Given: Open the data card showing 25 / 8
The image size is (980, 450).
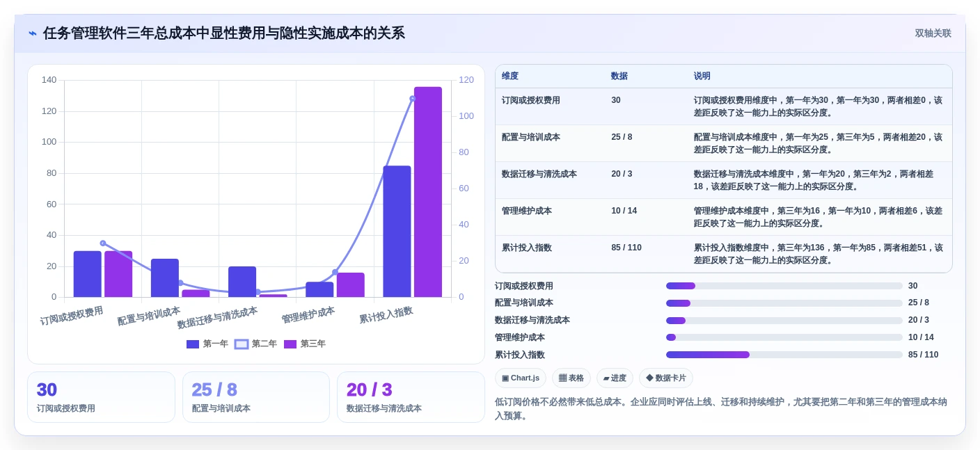Looking at the screenshot, I should pyautogui.click(x=256, y=397).
